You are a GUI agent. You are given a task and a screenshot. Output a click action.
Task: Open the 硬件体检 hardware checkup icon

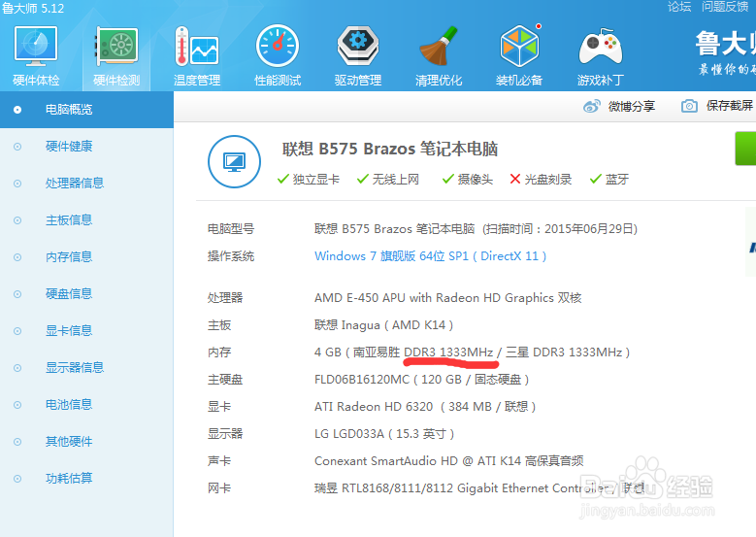[x=36, y=47]
